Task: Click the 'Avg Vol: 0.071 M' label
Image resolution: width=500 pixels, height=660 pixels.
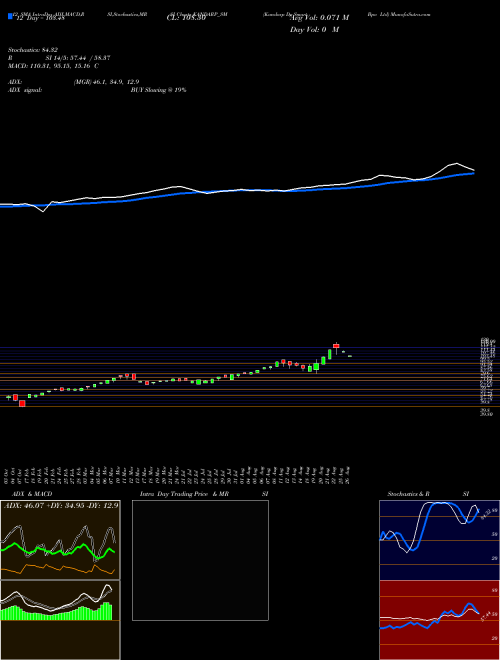Action: point(320,18)
